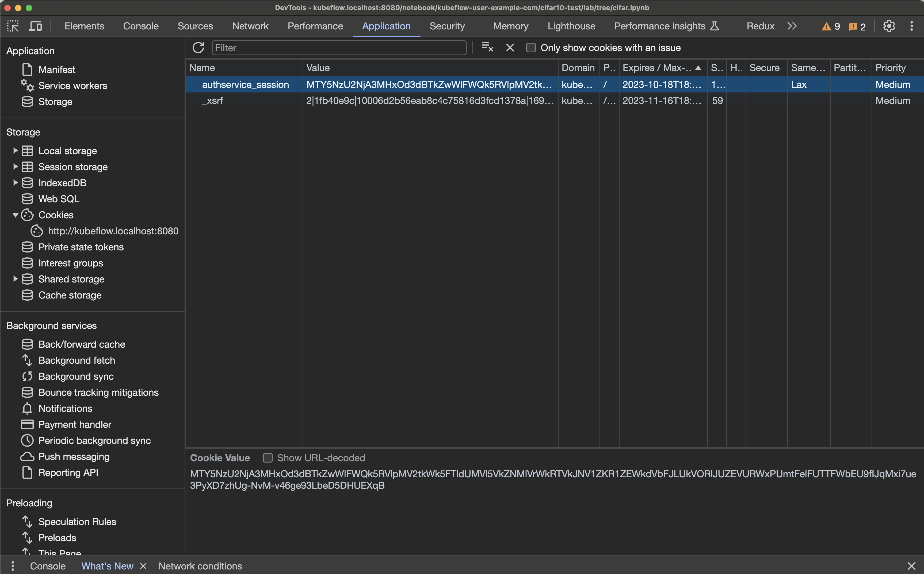Viewport: 924px width, 574px height.
Task: Open DevTools settings gear
Action: tap(889, 26)
